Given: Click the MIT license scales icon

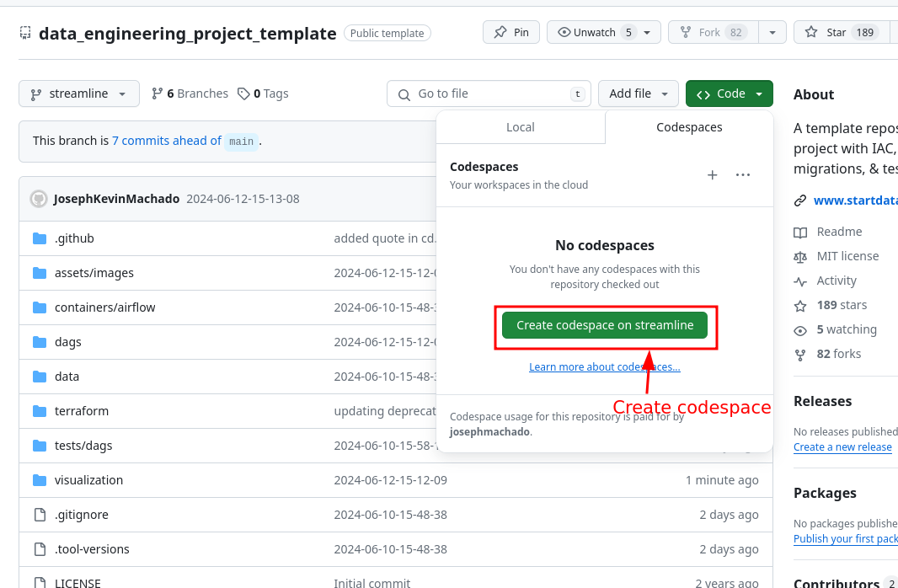Looking at the screenshot, I should tap(799, 256).
